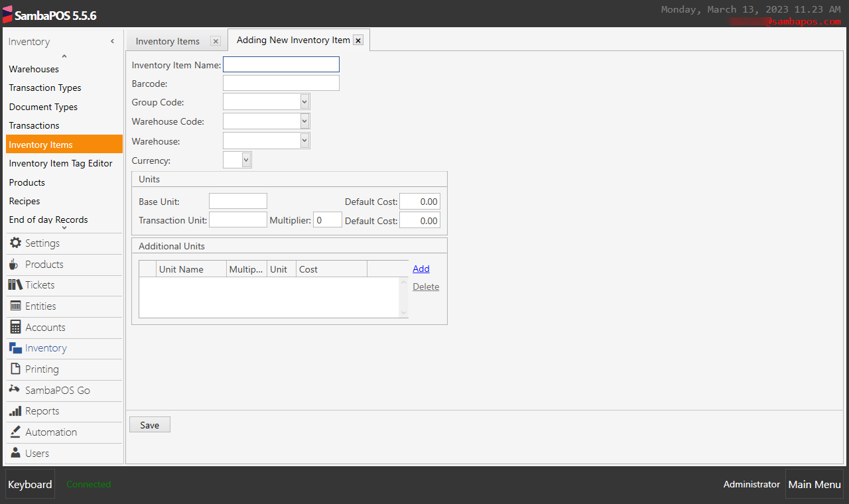
Task: Open the Accounts module icon
Action: point(15,327)
